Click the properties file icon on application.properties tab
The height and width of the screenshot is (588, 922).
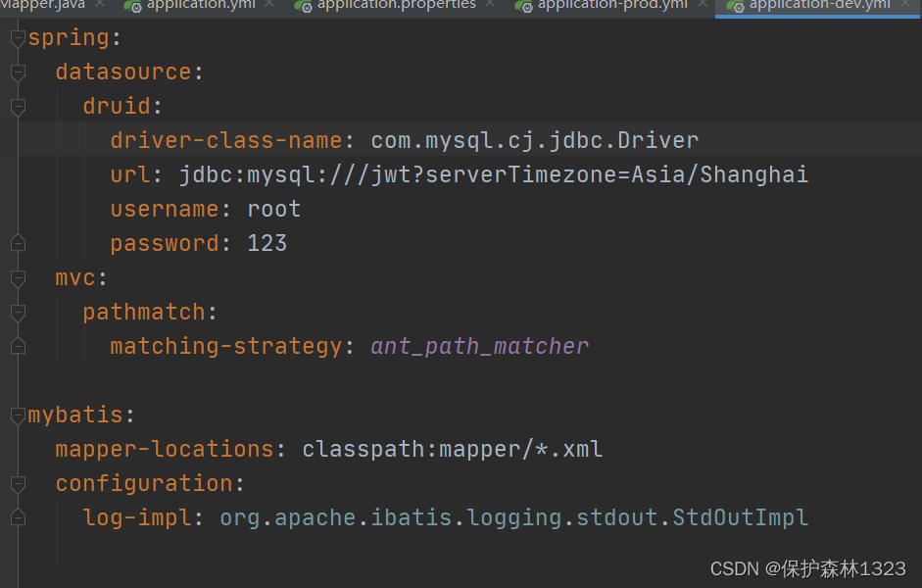302,6
